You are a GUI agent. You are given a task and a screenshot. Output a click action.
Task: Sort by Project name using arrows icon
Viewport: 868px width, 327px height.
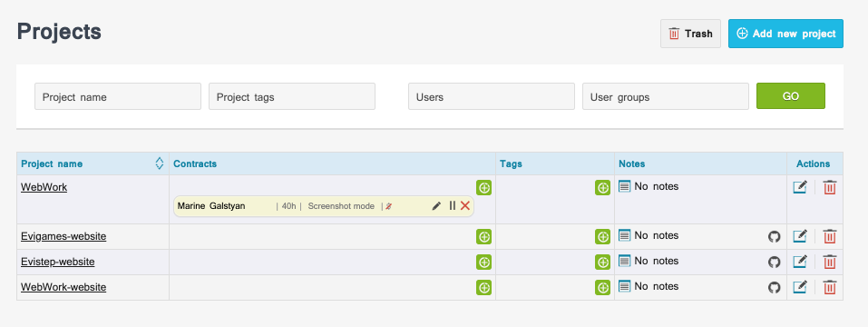(x=160, y=163)
